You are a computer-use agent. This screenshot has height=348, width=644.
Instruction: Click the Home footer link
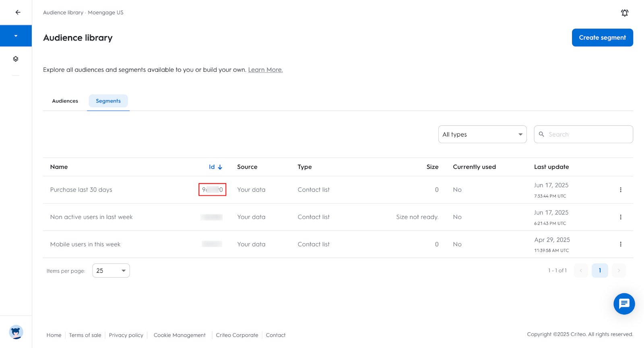click(54, 335)
